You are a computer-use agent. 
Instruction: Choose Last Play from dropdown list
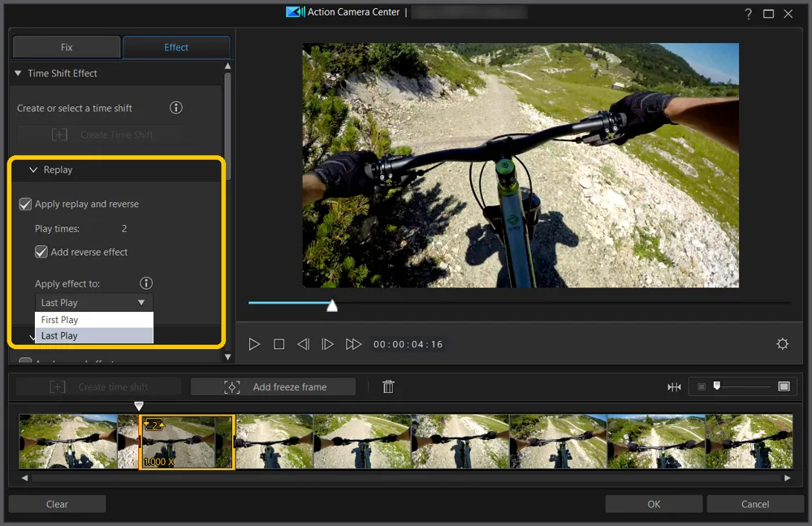pyautogui.click(x=93, y=335)
